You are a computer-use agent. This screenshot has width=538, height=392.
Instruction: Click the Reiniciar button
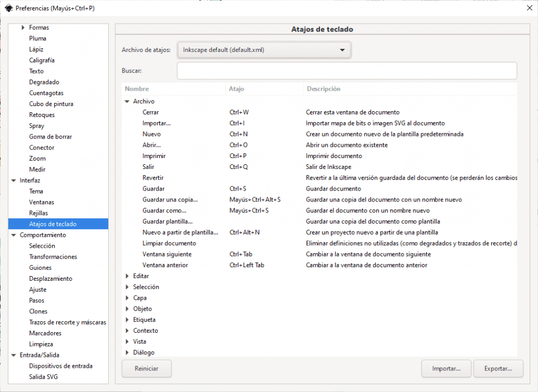click(147, 369)
